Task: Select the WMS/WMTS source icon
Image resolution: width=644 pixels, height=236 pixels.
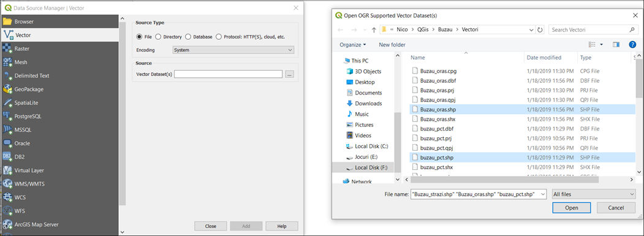Action: [x=7, y=184]
